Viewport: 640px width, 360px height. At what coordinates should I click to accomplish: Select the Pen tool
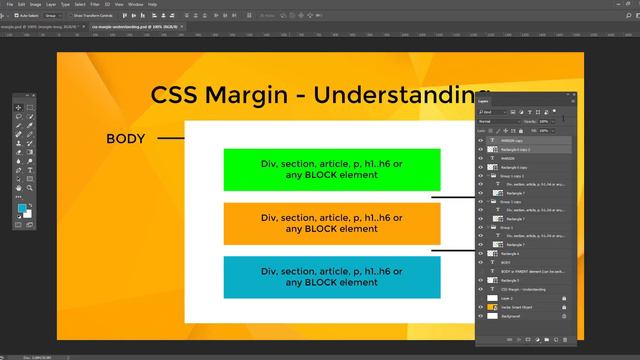18,170
